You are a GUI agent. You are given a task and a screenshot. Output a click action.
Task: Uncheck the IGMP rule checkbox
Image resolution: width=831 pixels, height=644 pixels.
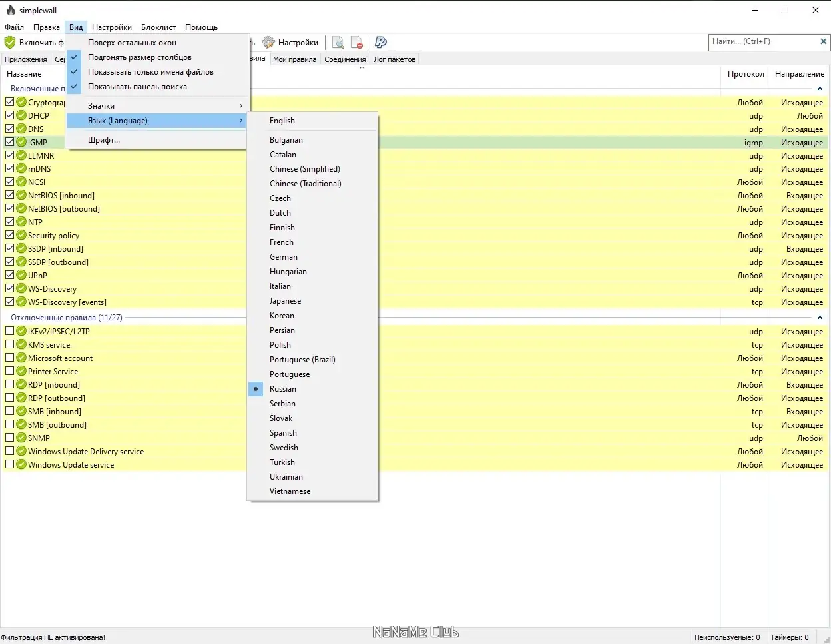tap(10, 142)
